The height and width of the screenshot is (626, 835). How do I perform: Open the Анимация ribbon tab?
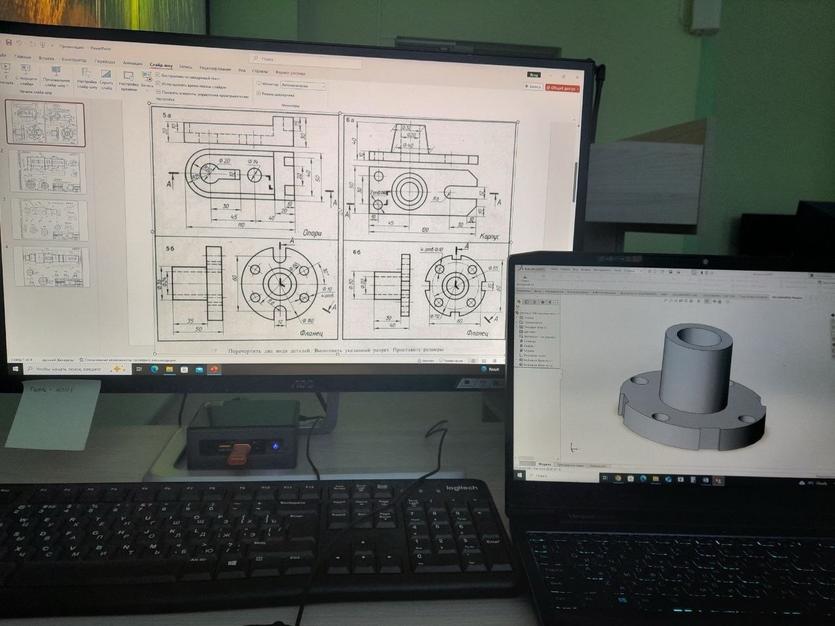tap(132, 62)
